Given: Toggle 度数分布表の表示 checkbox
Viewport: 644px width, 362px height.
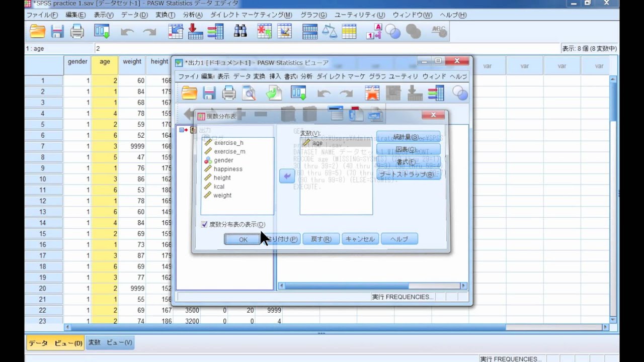Looking at the screenshot, I should pos(204,224).
